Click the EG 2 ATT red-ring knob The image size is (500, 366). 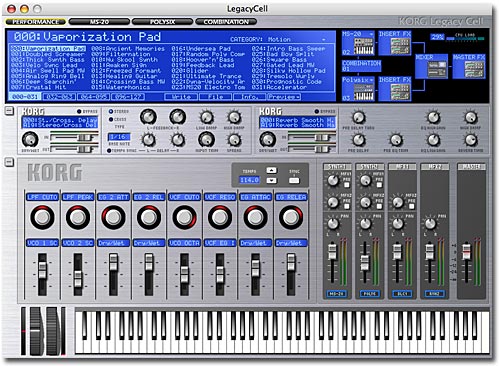113,217
